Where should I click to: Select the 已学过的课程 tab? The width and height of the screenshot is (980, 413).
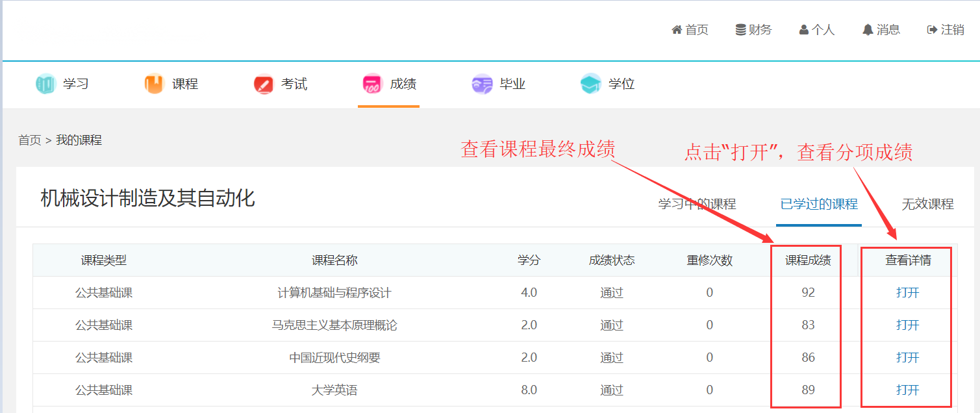[x=819, y=204]
